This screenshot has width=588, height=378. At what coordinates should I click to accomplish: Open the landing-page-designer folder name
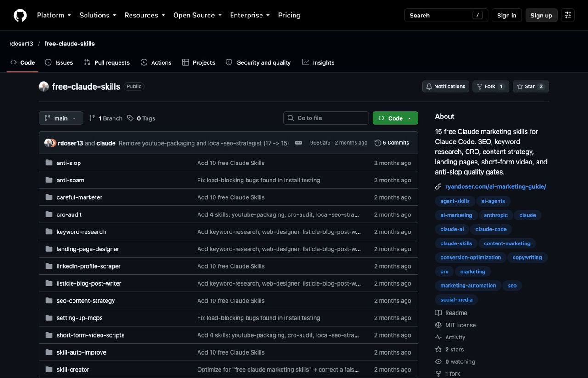point(88,249)
